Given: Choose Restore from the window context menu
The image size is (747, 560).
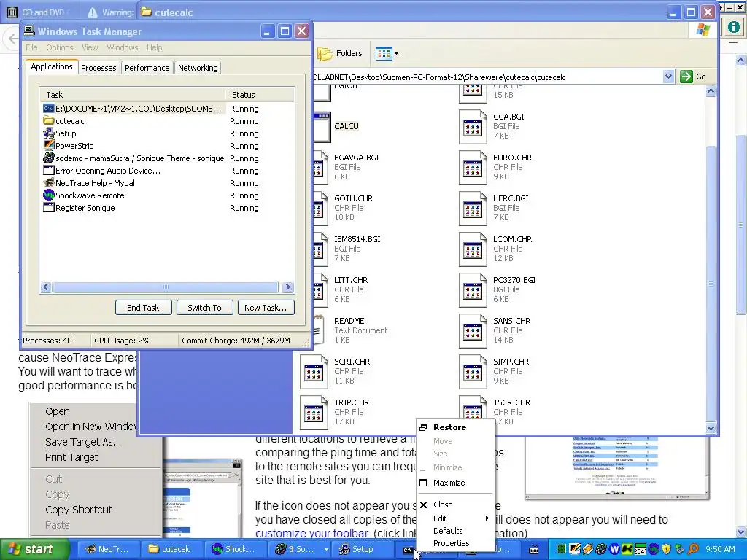Looking at the screenshot, I should 455,427.
